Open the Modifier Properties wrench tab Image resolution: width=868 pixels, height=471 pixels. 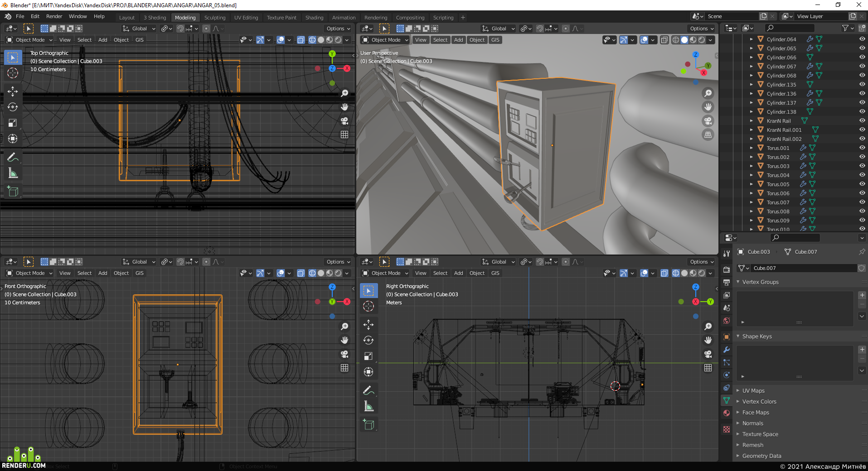click(x=727, y=350)
